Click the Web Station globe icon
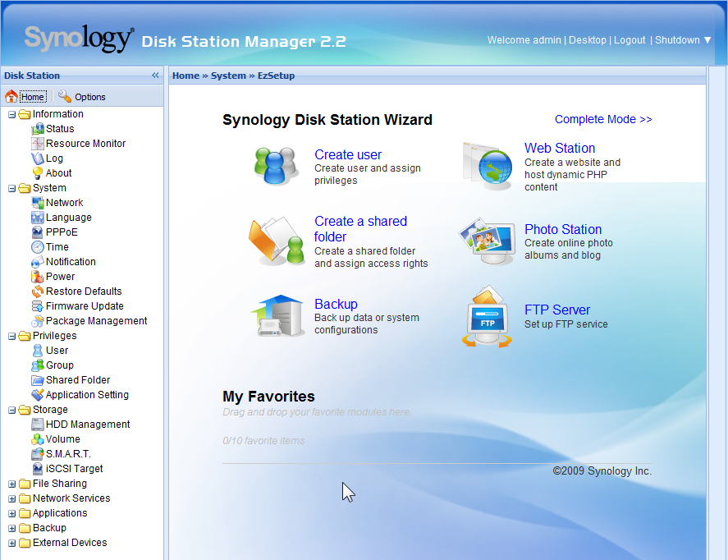 488,166
